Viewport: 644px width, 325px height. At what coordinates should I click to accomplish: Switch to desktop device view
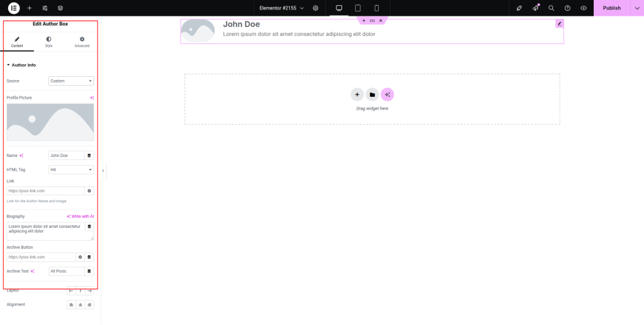pyautogui.click(x=339, y=8)
